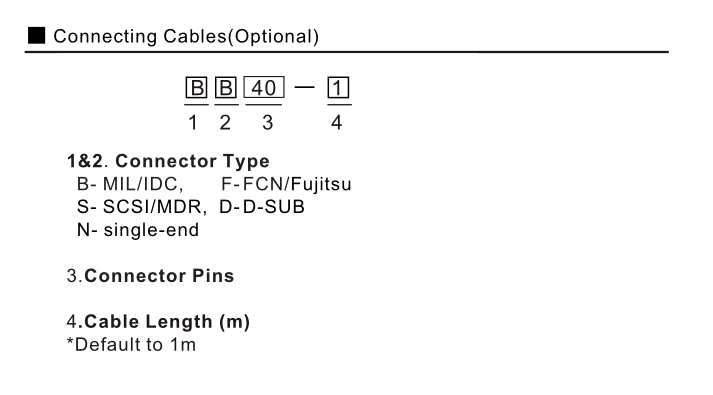Click the 'B- MIL/IDC' option text
The width and height of the screenshot is (713, 395).
(x=130, y=184)
